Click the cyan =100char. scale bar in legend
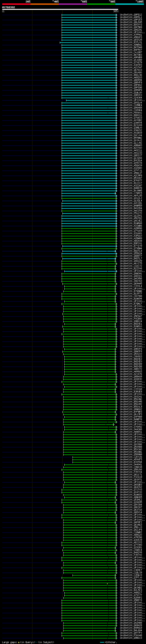The height and width of the screenshot is (644, 146). pyautogui.click(x=102, y=642)
